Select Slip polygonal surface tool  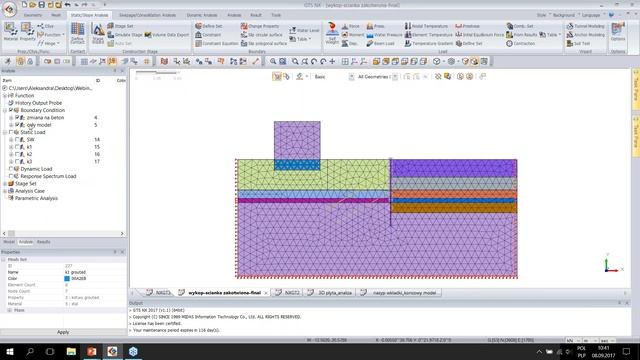click(264, 43)
